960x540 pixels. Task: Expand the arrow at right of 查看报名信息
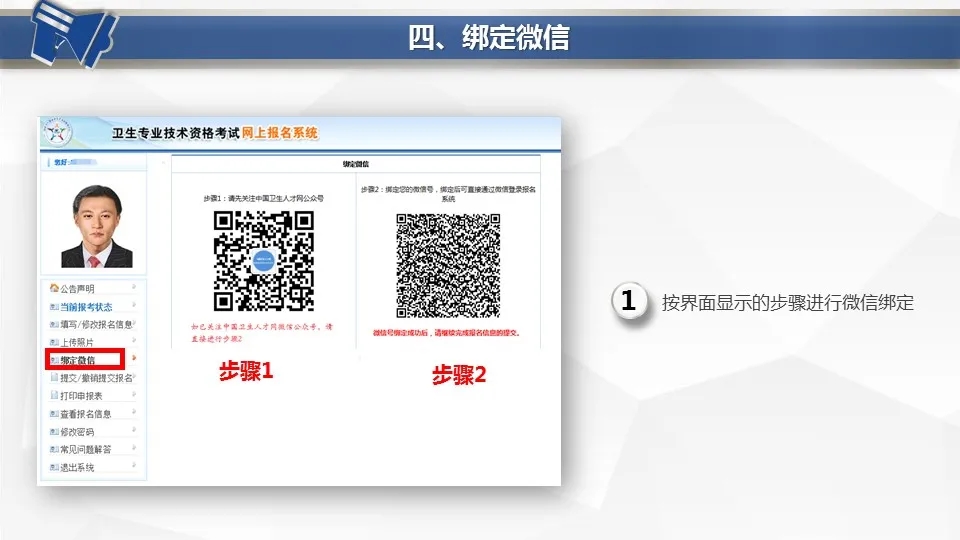(133, 411)
